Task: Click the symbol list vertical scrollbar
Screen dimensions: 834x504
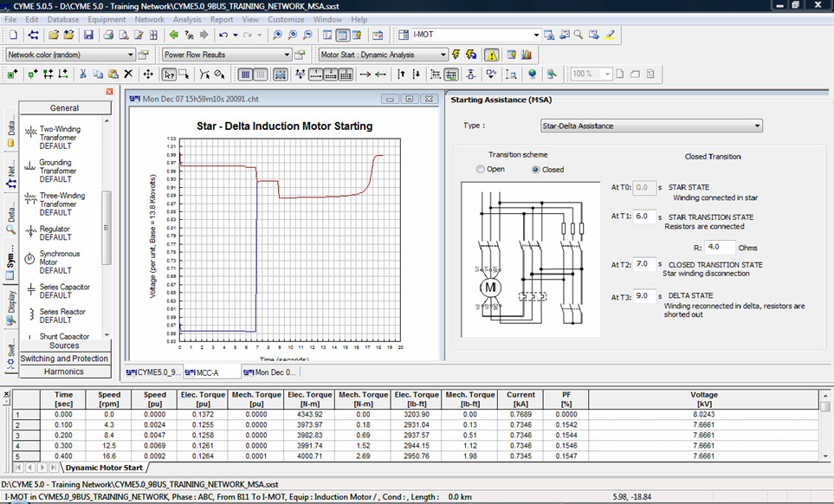Action: pos(107,227)
